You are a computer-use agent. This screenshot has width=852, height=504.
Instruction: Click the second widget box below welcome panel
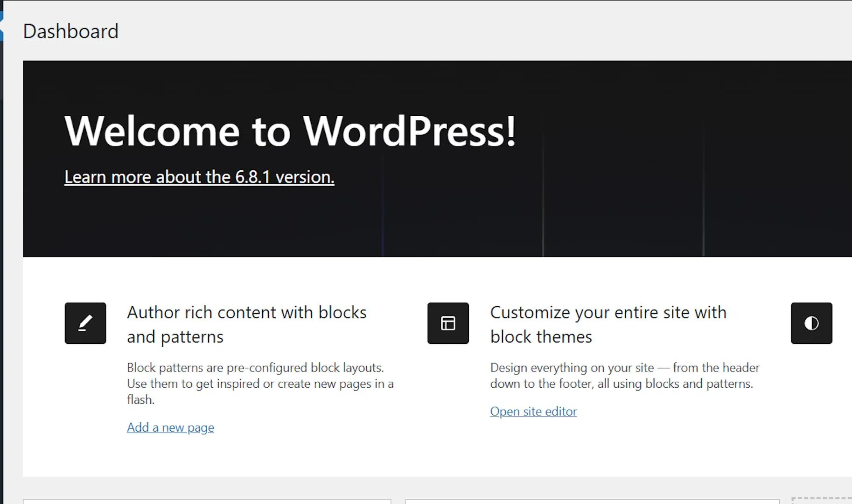click(592, 502)
